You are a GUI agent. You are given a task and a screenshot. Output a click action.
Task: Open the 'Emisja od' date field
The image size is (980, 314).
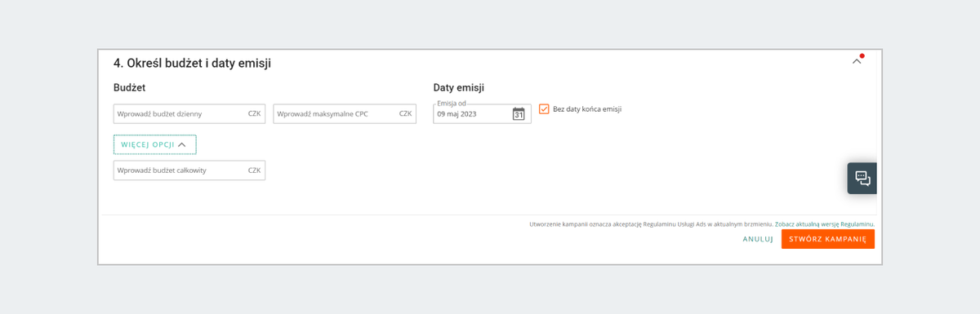pyautogui.click(x=482, y=113)
